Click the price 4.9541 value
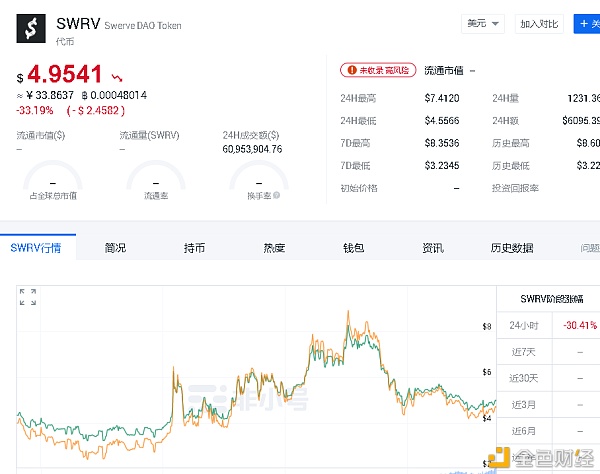Screen dimensions: 600x474 click(65, 74)
